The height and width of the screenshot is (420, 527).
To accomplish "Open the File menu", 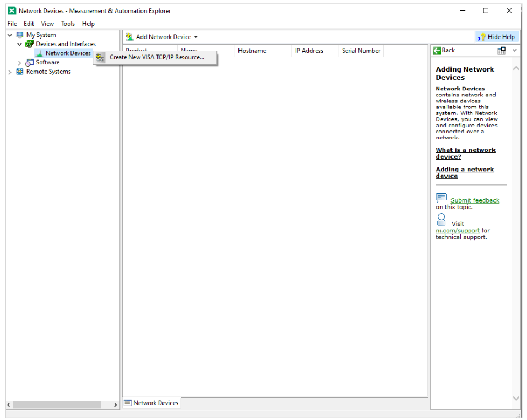I will tap(12, 24).
